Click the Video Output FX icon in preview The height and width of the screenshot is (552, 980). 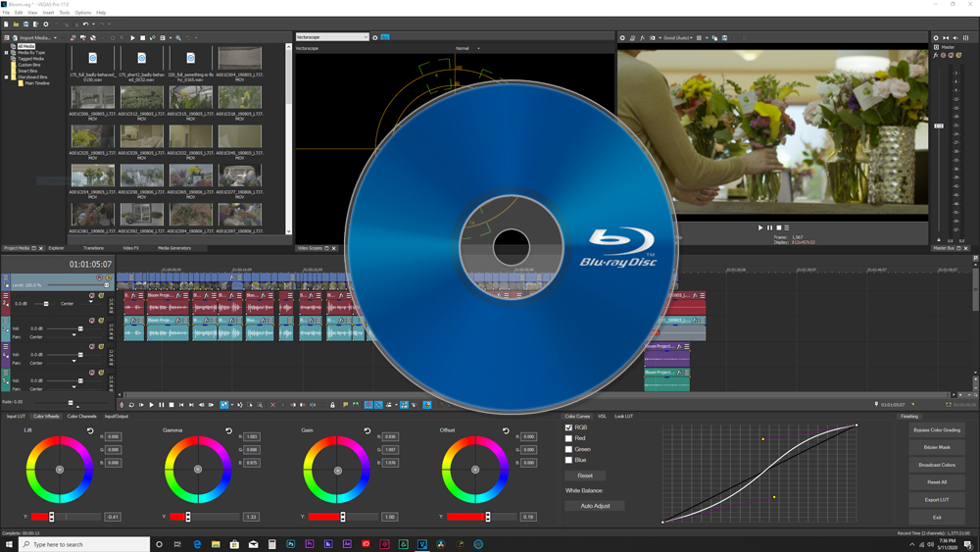coord(642,38)
